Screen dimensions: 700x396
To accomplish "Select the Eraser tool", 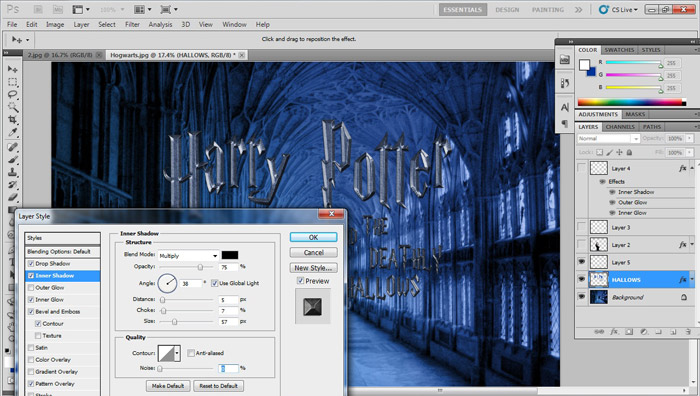I will coord(12,197).
